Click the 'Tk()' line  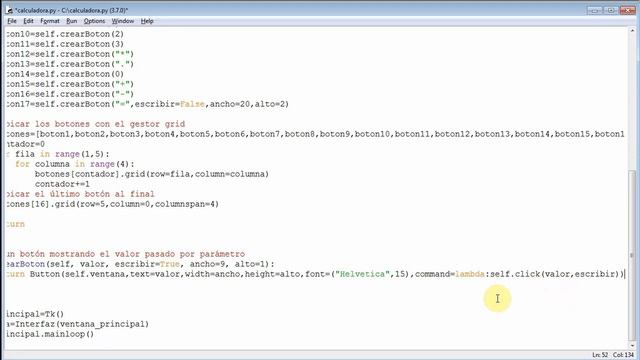(36, 314)
